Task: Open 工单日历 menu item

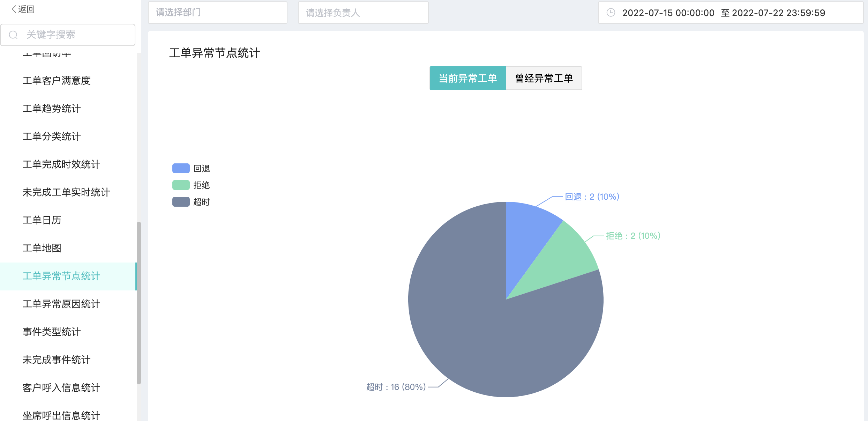Action: (68, 220)
